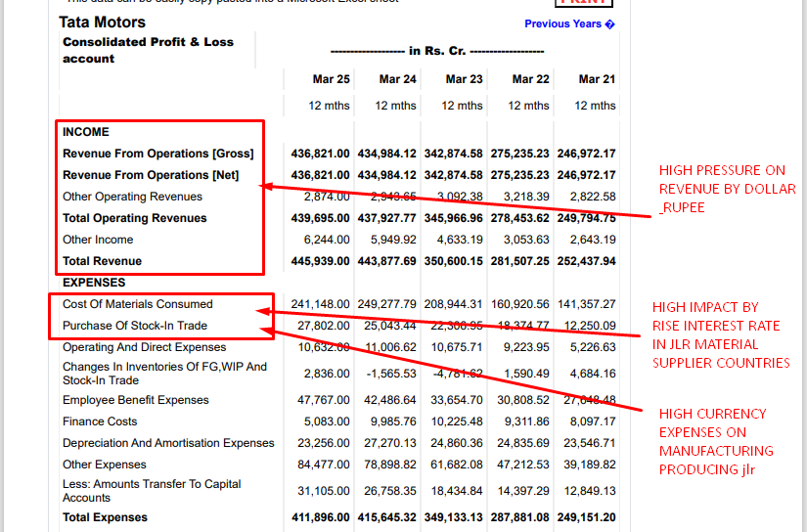Click Total Revenue value 445,939.00
807x532 pixels.
pos(320,261)
